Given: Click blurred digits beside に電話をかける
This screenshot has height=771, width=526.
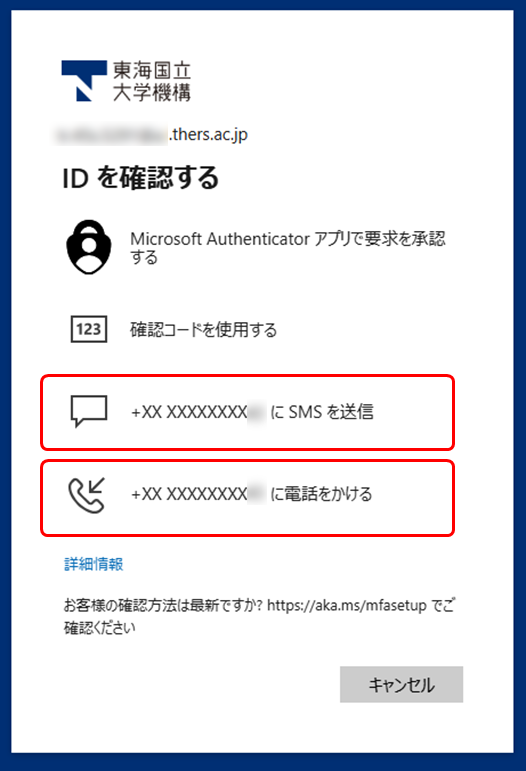Looking at the screenshot, I should (257, 493).
